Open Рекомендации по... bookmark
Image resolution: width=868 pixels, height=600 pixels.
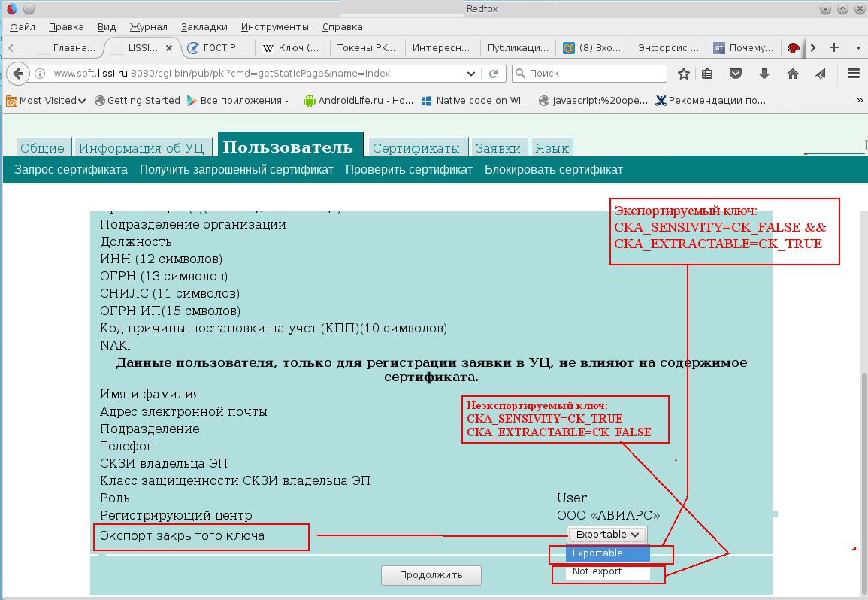711,100
